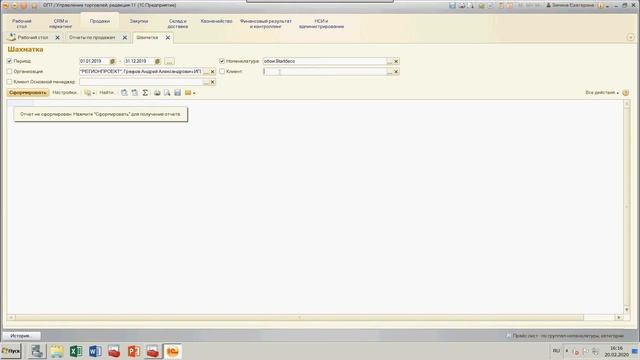
Task: Click the print icon in title bar
Action: pos(462,5)
